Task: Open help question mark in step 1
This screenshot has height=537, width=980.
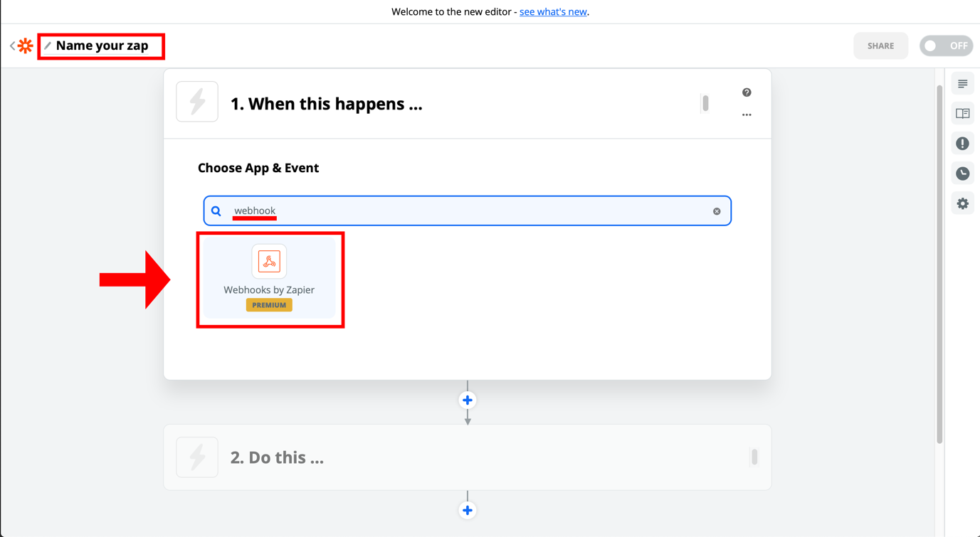Action: [747, 92]
